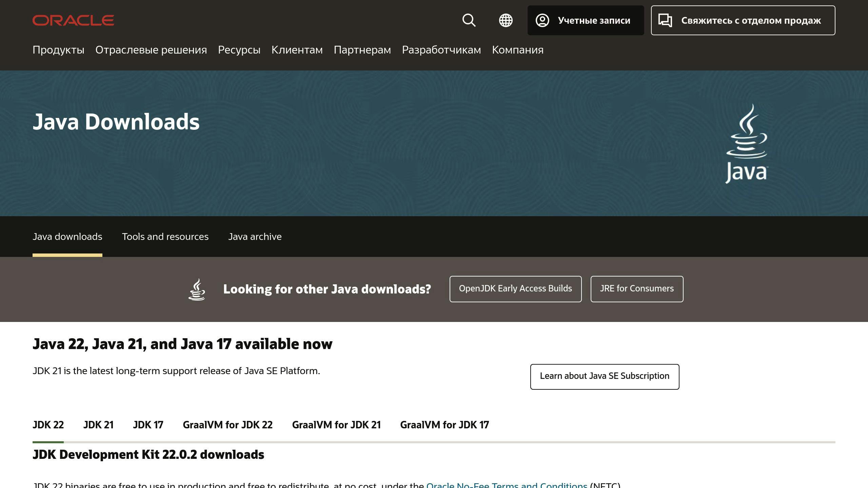Expand the GraalVM for JDK 17 section
The height and width of the screenshot is (488, 868).
click(x=444, y=424)
